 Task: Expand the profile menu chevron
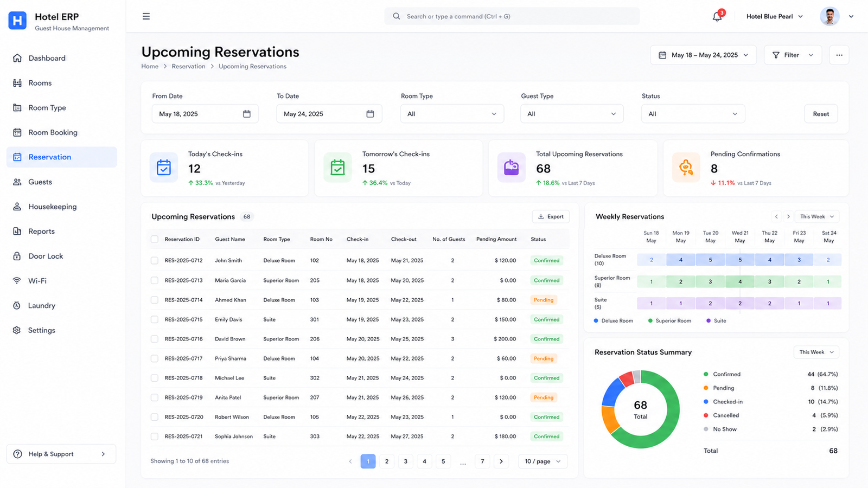tap(851, 16)
